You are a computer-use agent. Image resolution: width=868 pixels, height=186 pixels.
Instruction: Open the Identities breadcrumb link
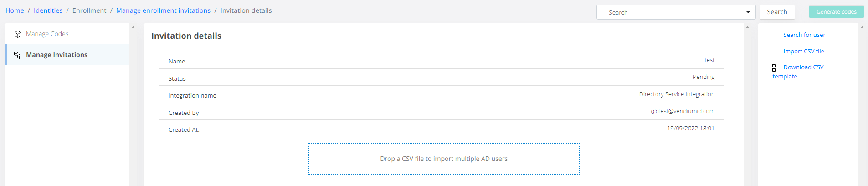48,10
